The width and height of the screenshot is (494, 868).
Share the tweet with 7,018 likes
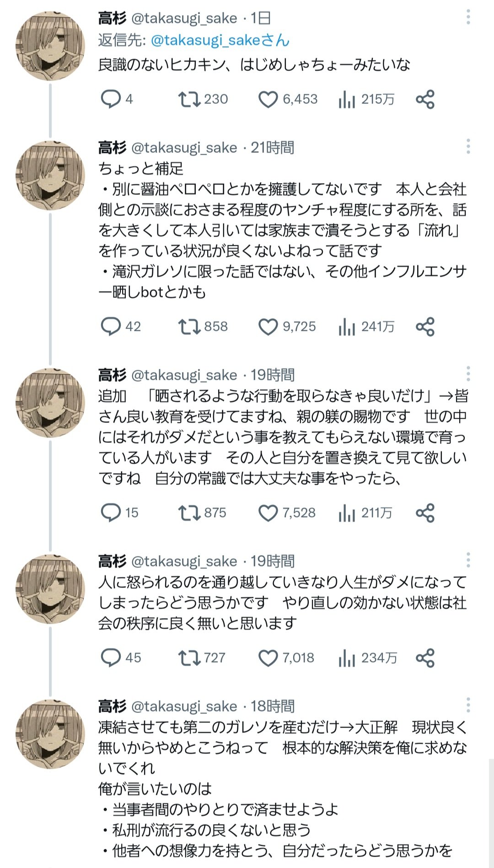pos(425,658)
